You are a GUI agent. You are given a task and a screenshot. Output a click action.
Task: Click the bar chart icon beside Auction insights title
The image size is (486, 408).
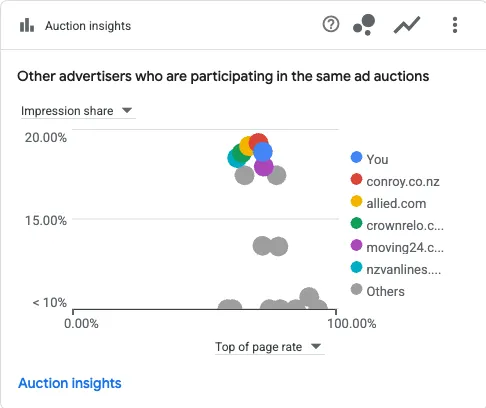coord(27,25)
